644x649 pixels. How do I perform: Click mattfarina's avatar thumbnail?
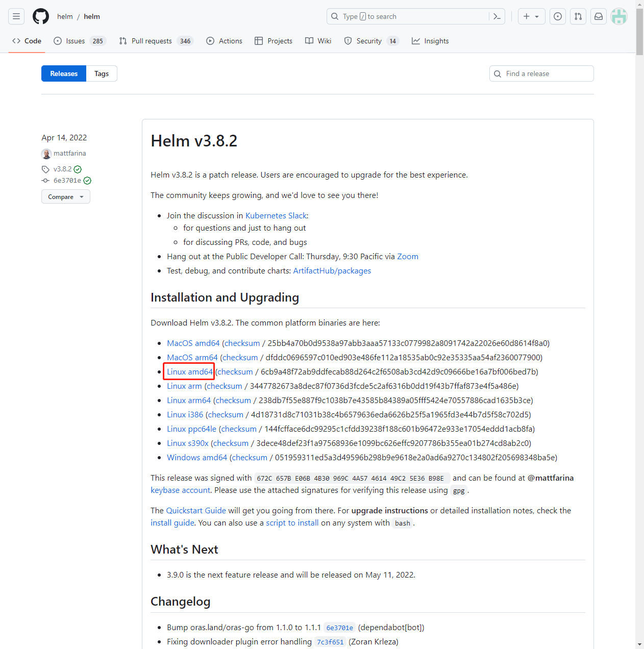tap(46, 154)
